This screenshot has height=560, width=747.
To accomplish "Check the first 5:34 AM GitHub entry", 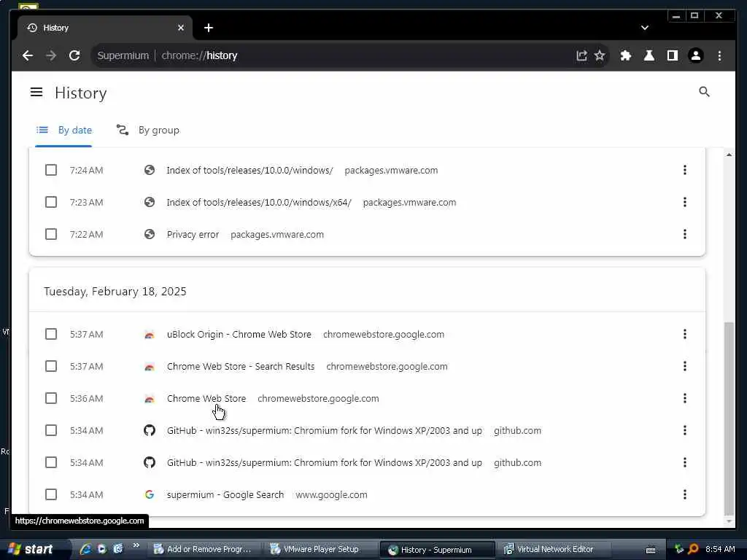I will (x=51, y=430).
